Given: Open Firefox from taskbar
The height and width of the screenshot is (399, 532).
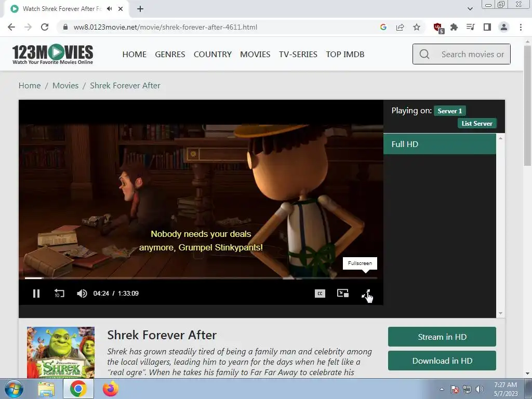Looking at the screenshot, I should [x=111, y=389].
